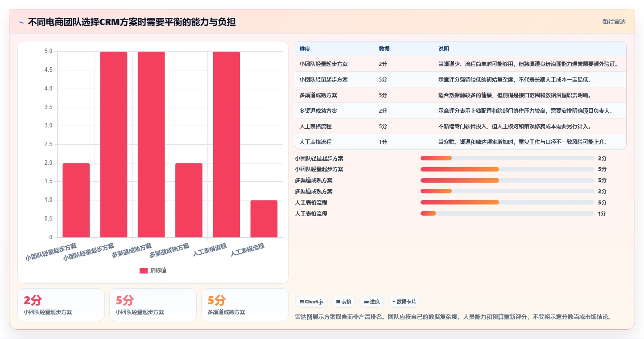Click the 维度 column header
Viewport: 644px width, 339px height.
(305, 49)
